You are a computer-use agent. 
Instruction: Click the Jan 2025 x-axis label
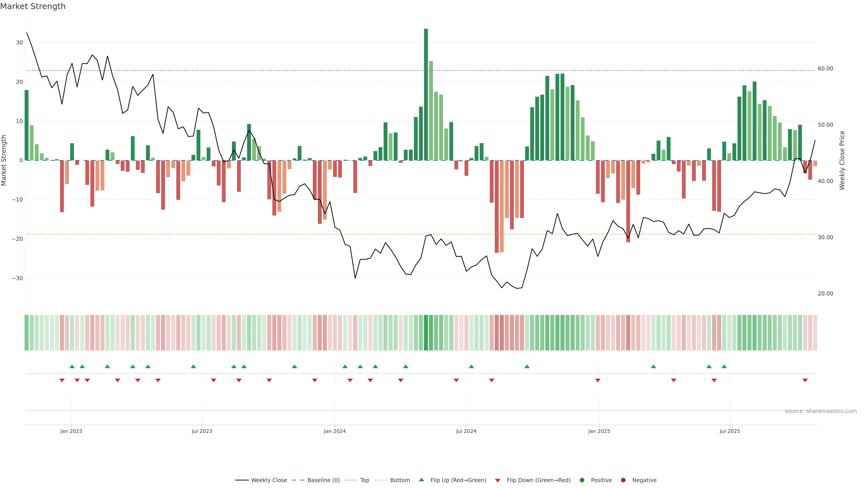point(599,431)
